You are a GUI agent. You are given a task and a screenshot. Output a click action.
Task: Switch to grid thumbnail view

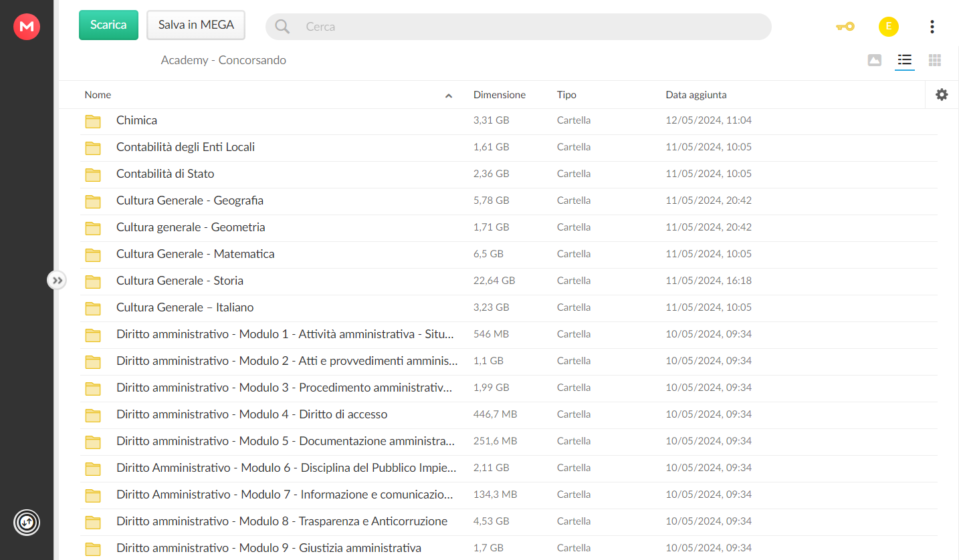point(935,60)
